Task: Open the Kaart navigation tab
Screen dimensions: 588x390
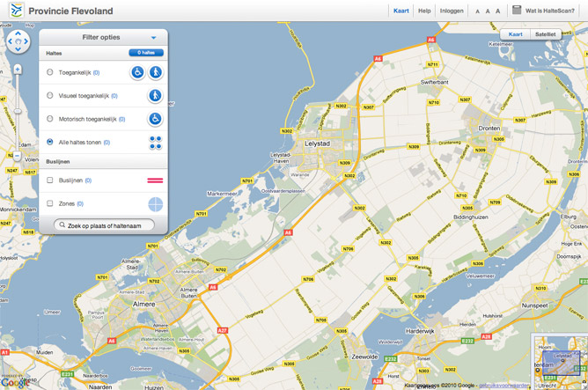Action: [x=401, y=11]
